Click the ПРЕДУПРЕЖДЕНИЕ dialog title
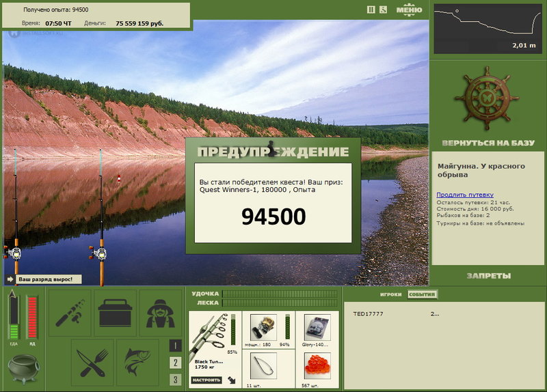The image size is (547, 392). pyautogui.click(x=273, y=152)
